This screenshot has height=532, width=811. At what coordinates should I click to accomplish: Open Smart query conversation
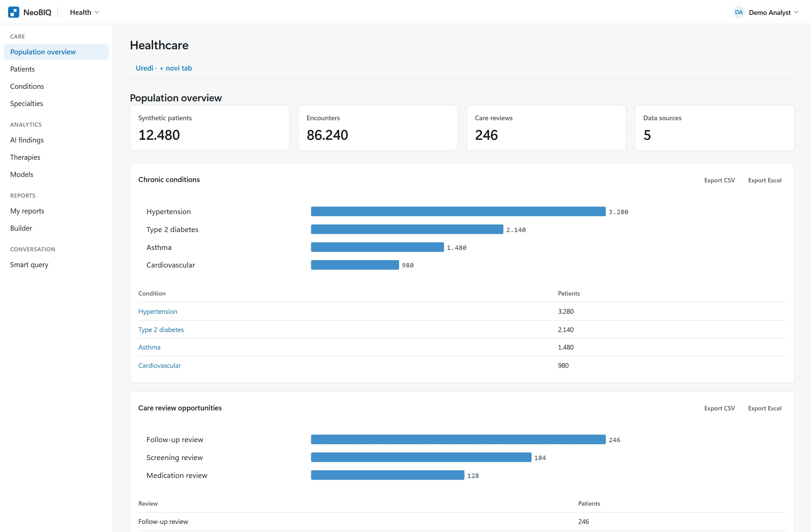pos(29,264)
